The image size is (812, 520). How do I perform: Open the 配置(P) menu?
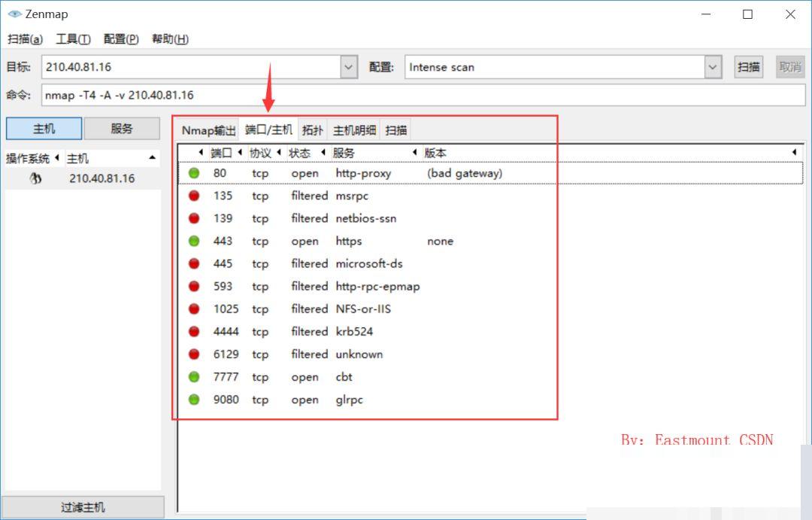click(121, 39)
